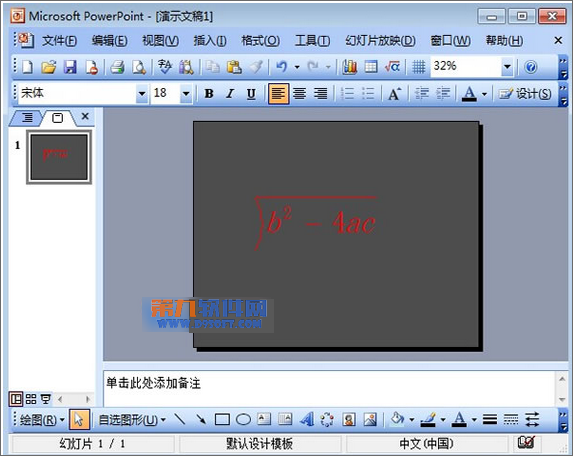
Task: Open print preview
Action: (139, 67)
